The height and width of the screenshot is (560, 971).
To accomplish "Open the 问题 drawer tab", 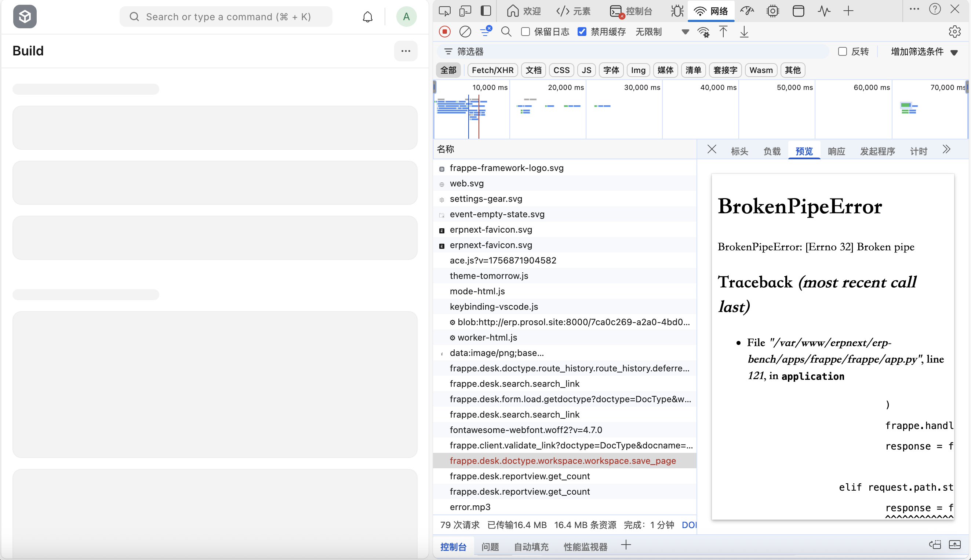I will [x=490, y=546].
